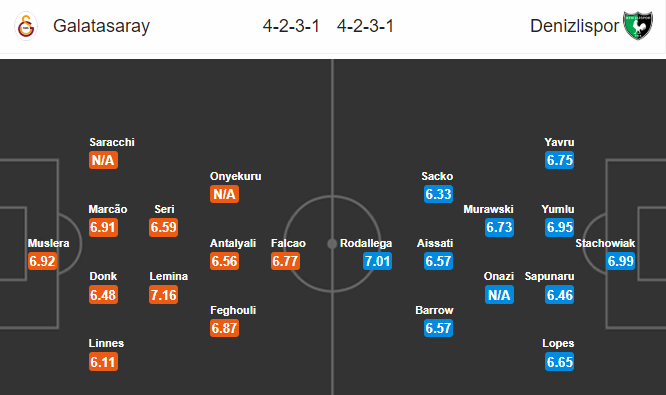Click the center spot on the pitch
Screen dimensions: 666x395
pos(332,244)
